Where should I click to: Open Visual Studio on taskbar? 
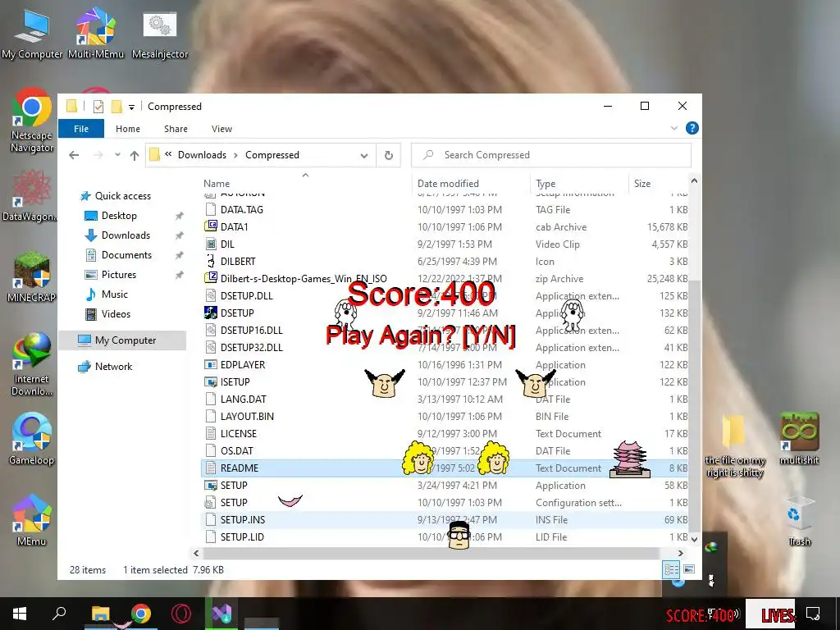point(221,614)
